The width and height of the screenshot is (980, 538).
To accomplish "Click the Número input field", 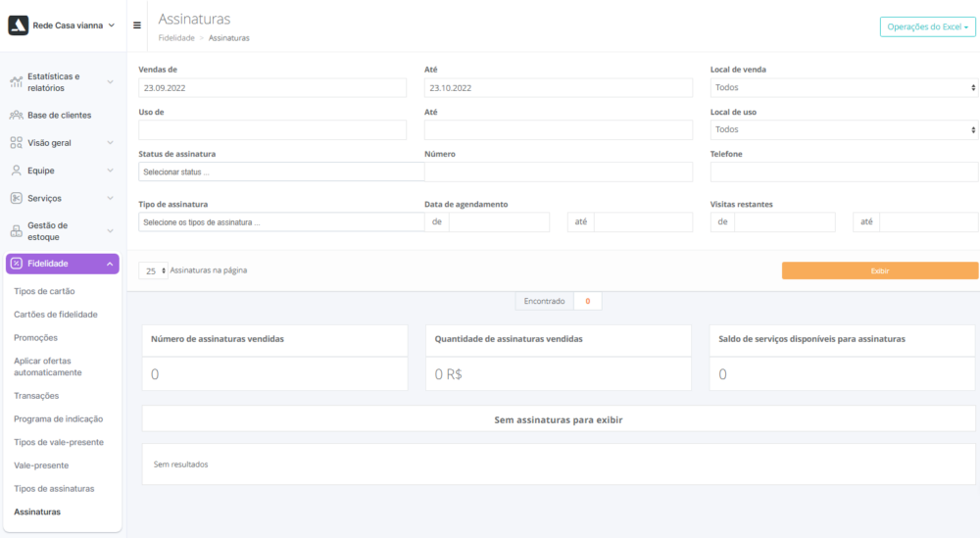I will [x=559, y=171].
